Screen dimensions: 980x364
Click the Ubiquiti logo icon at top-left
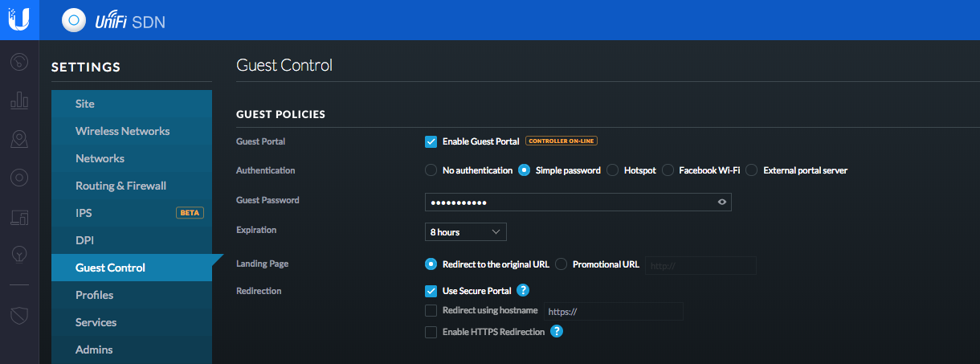point(19,19)
